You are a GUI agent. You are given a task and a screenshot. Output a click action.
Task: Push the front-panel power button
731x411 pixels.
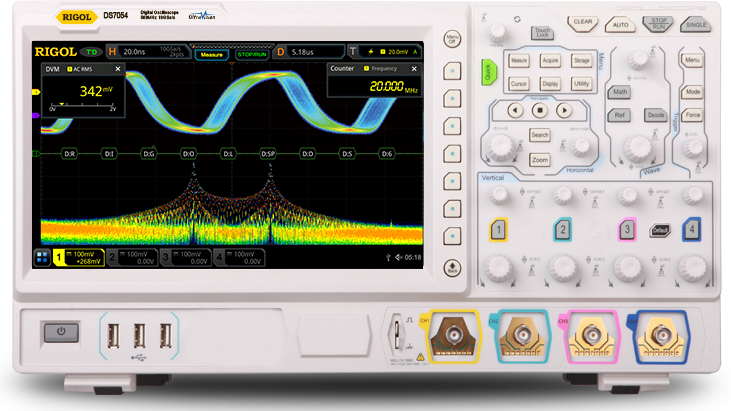62,332
